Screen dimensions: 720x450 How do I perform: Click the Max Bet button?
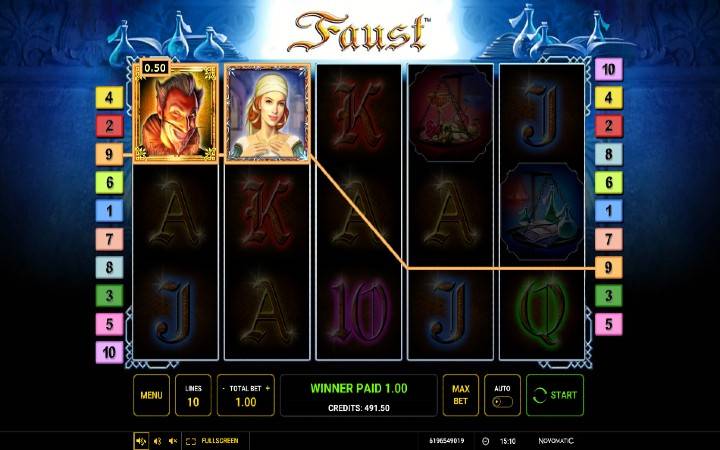(x=461, y=395)
